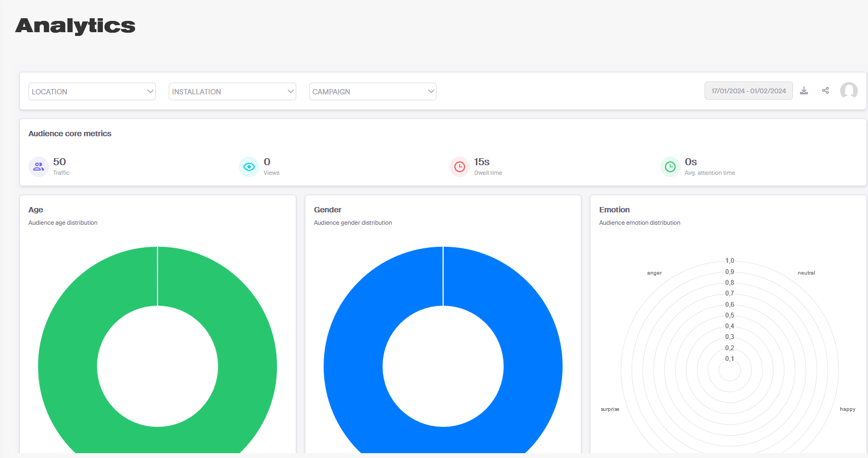Click the Traffic metric label
Screen dimensions: 868x458
point(61,173)
